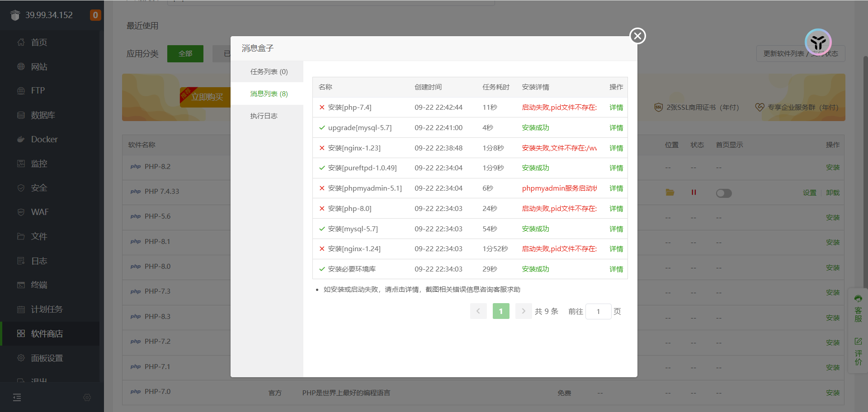Click 安装 for PHP-8.3 row
This screenshot has width=868, height=412.
tap(833, 318)
